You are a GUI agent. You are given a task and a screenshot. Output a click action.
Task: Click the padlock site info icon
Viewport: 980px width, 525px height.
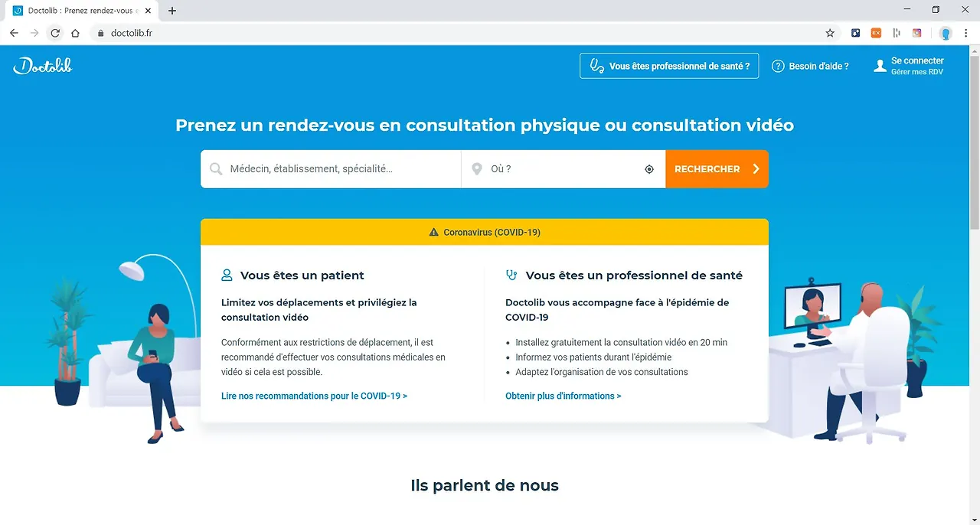click(100, 33)
